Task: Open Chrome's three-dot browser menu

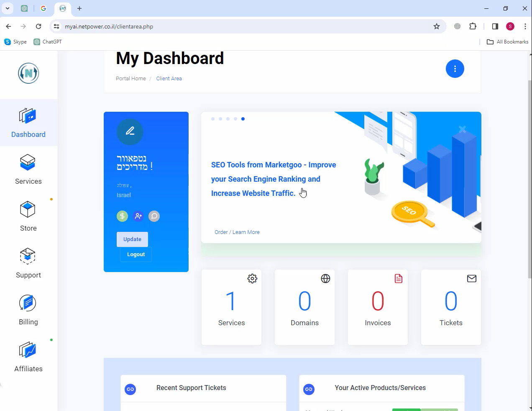Action: (525, 26)
